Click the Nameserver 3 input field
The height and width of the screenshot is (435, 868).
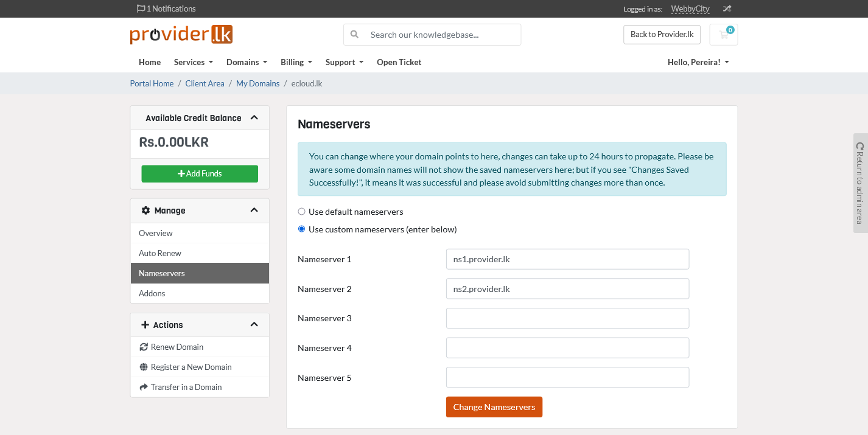click(x=567, y=318)
